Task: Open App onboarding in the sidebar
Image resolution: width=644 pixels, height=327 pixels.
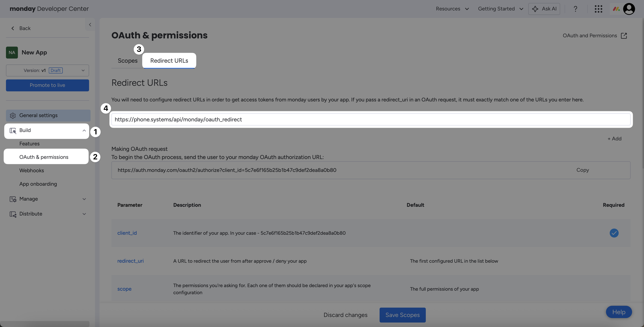Action: coord(38,184)
